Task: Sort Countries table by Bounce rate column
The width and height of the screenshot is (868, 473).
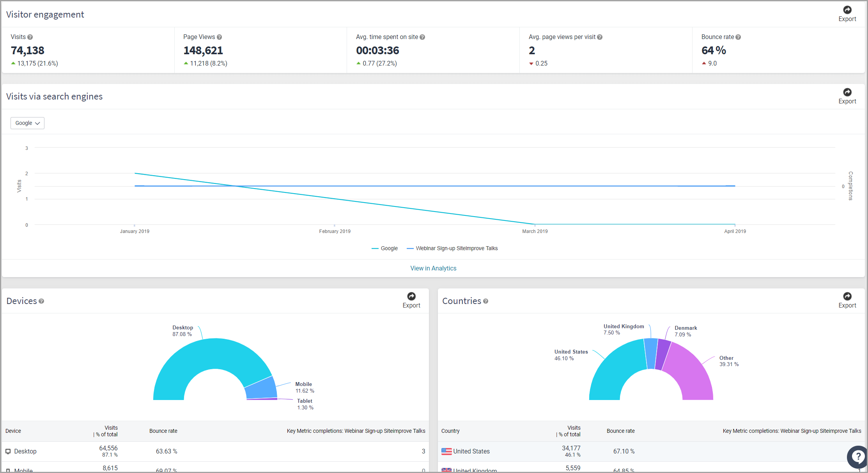Action: click(620, 431)
